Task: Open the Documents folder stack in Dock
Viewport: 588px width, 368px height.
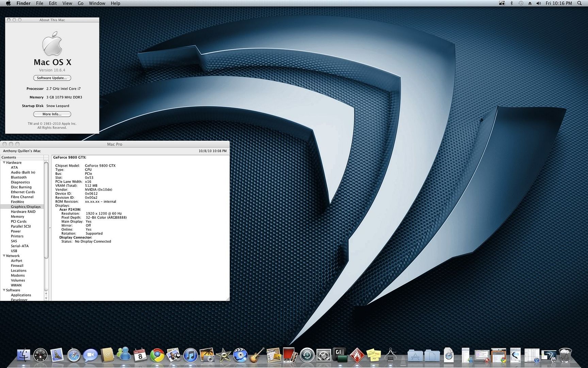Action: pyautogui.click(x=432, y=356)
